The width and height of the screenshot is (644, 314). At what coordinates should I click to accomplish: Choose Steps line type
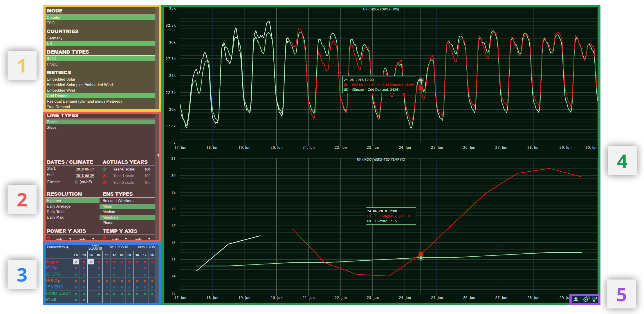pos(100,127)
